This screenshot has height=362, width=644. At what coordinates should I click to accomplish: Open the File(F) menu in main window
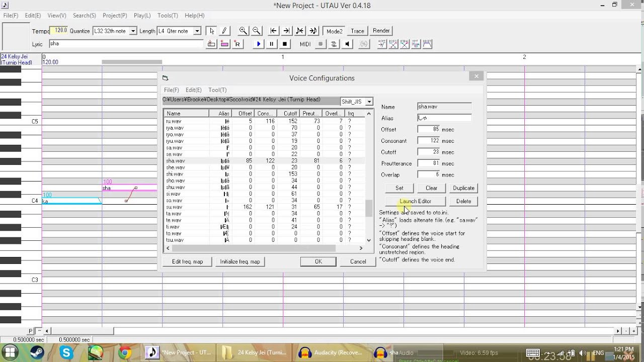point(11,16)
